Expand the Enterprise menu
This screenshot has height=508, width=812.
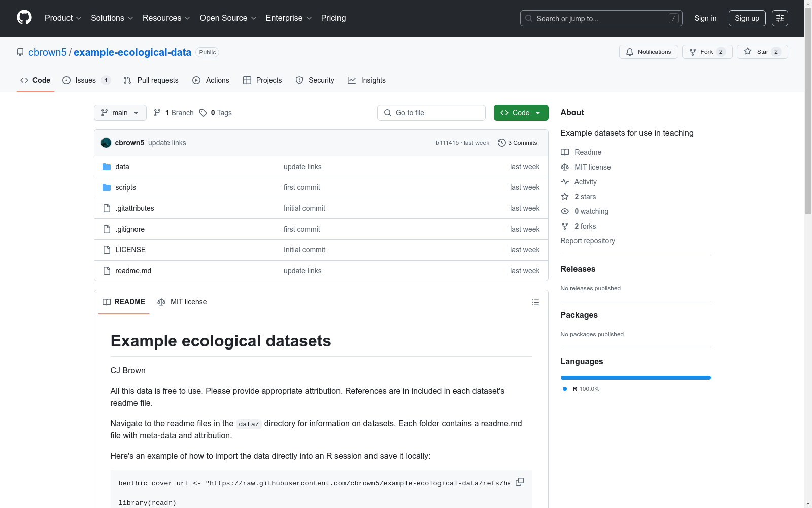289,18
